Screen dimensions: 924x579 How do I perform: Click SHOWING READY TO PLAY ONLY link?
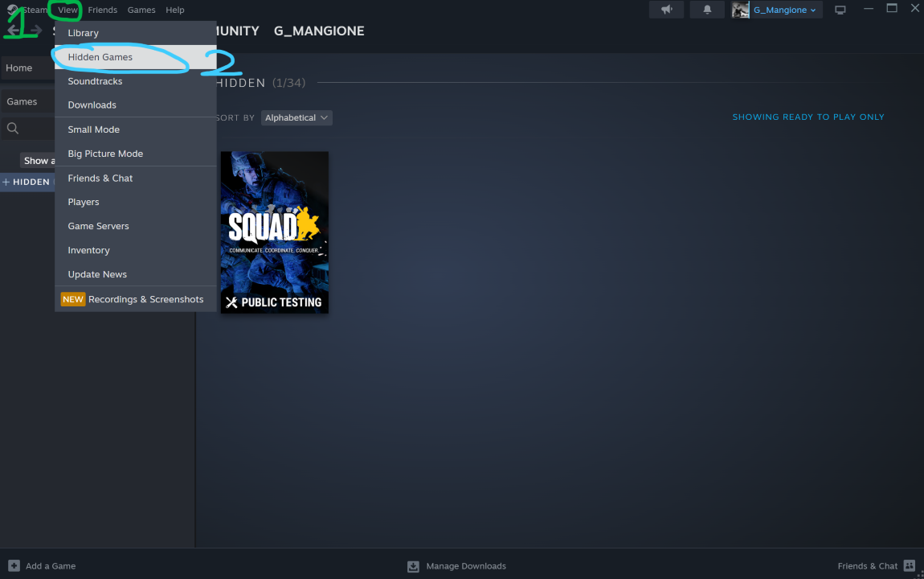click(808, 117)
